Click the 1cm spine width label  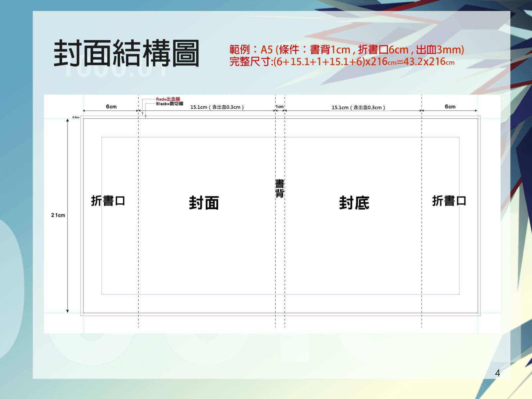click(x=280, y=107)
